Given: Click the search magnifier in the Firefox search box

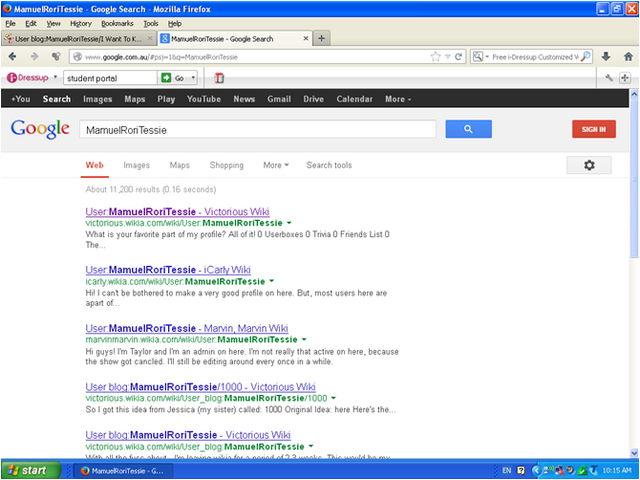Looking at the screenshot, I should coord(586,57).
